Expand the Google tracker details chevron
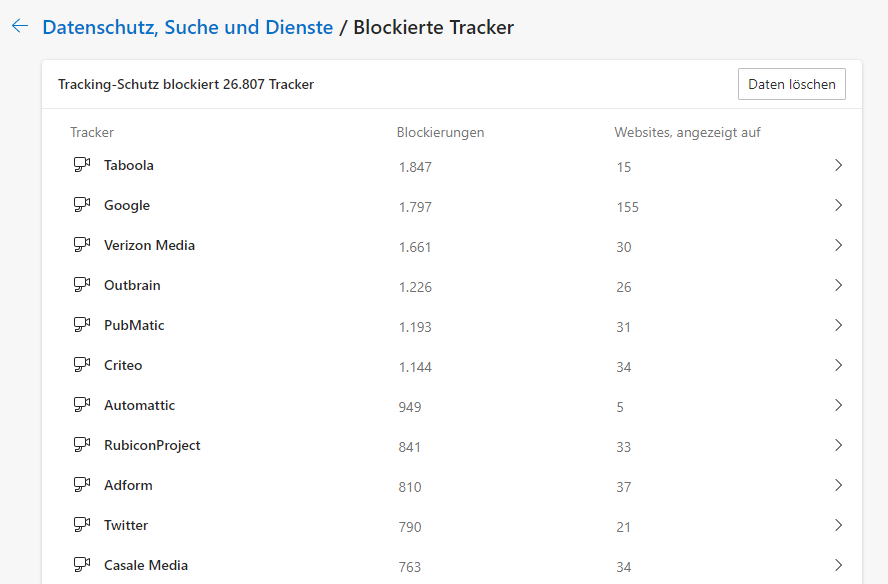 click(838, 205)
